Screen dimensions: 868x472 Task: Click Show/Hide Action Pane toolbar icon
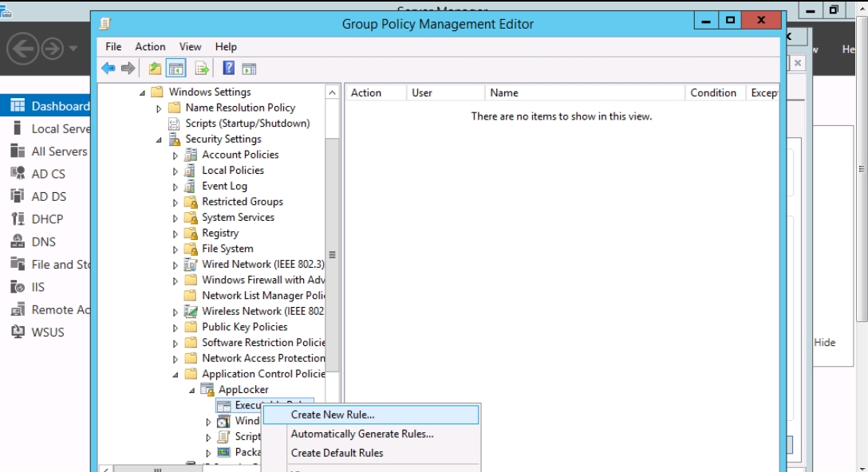[249, 69]
